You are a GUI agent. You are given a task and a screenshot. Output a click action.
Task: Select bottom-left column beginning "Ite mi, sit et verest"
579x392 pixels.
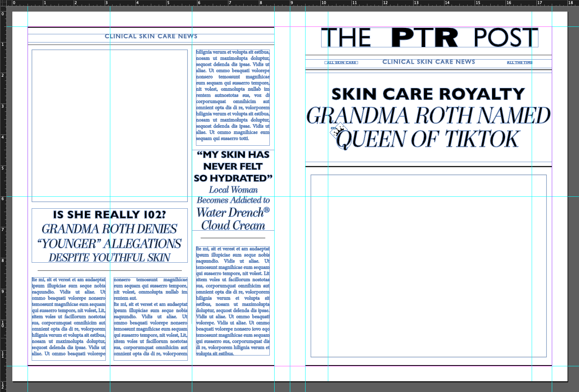pos(69,319)
